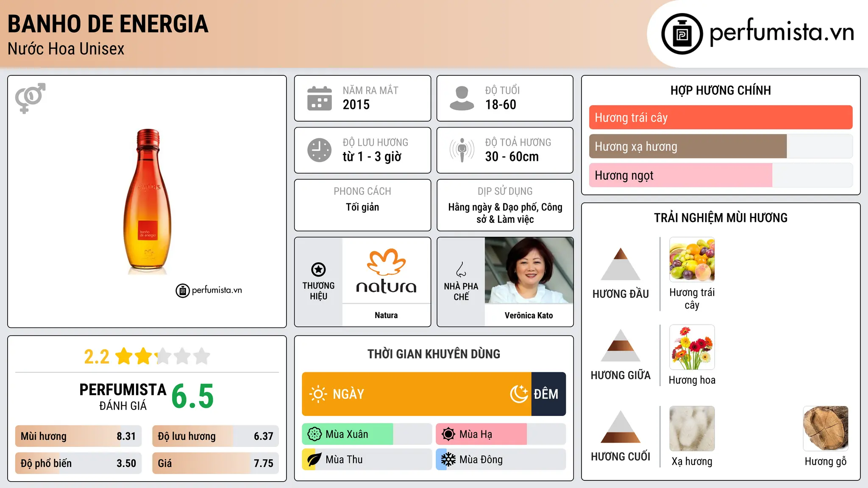
Task: Click the Giá 7.75 score bar
Action: pos(215,463)
